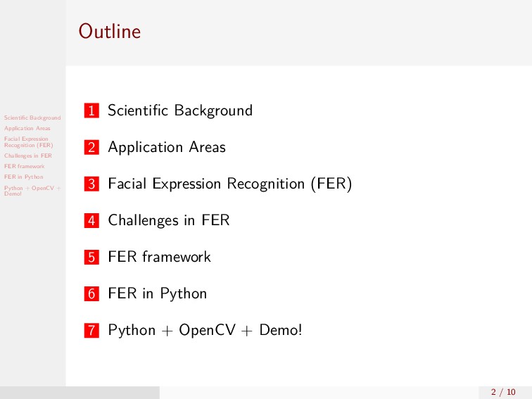Image resolution: width=532 pixels, height=399 pixels.
Task: Click the red number 2 box
Action: click(x=91, y=147)
